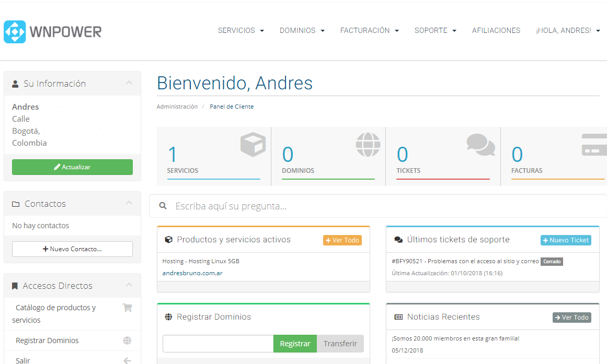Open the Somos 20.000 miembros news item
607x364 pixels.
pos(455,338)
